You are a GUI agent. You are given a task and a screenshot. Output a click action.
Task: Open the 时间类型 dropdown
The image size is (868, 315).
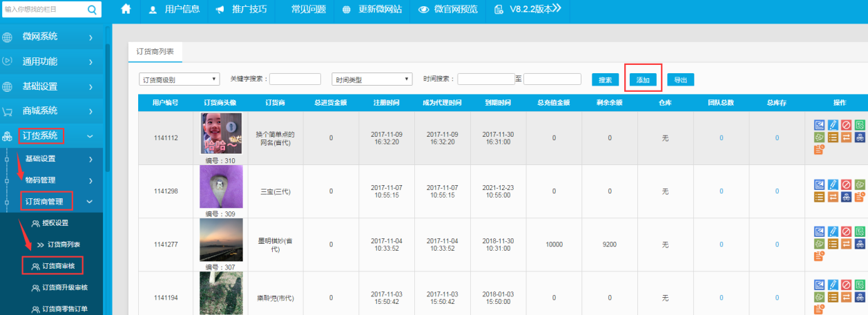coord(372,79)
